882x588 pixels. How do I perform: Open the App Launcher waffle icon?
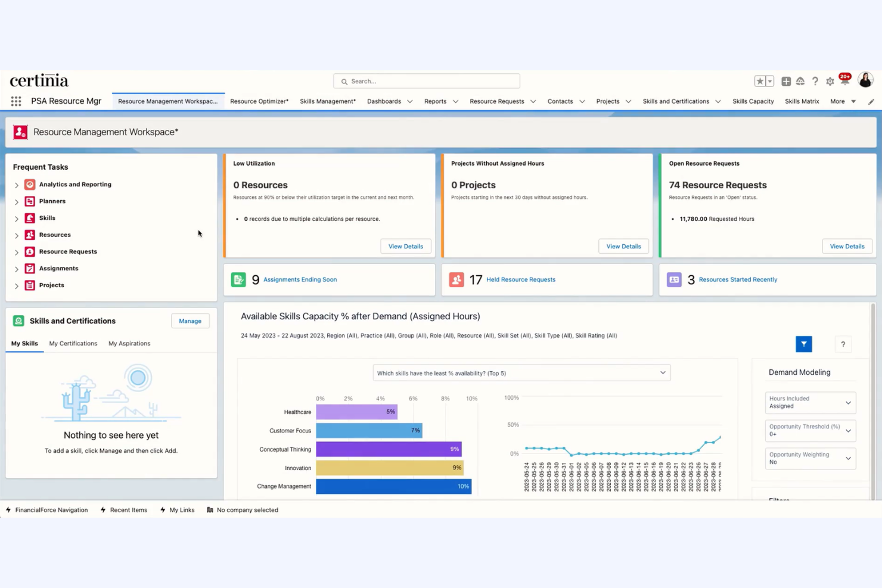point(15,101)
